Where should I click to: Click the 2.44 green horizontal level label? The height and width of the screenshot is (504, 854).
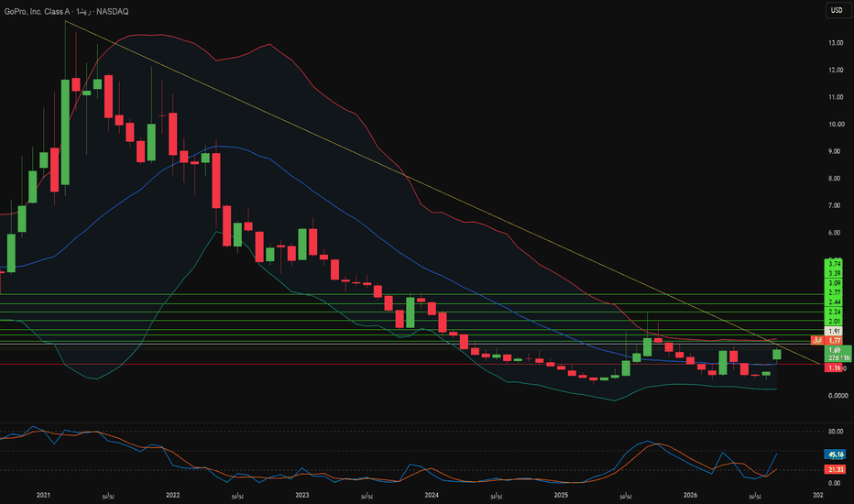point(835,301)
